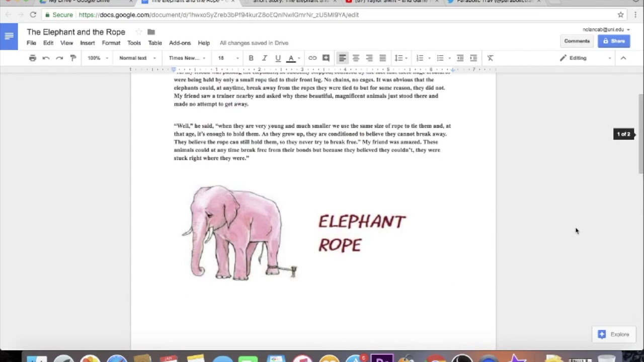Open the Editing mode dropdown
This screenshot has width=644, height=362.
click(586, 58)
